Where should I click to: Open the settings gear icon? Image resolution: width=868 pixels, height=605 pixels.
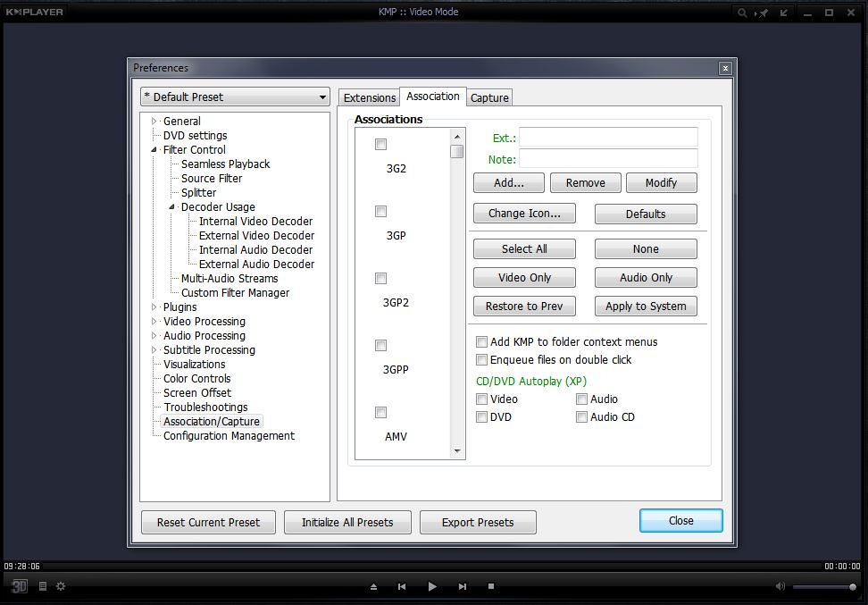60,586
